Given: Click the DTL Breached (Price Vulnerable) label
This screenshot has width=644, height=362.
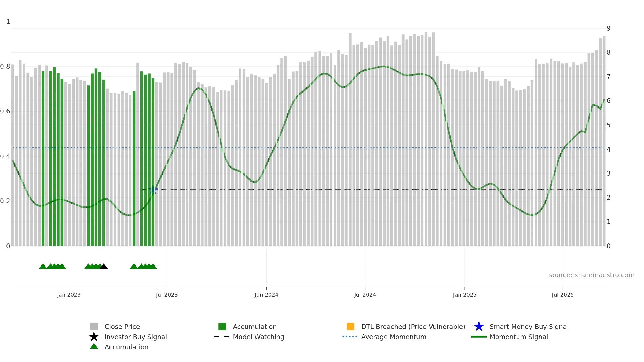Looking at the screenshot, I should 413,327.
